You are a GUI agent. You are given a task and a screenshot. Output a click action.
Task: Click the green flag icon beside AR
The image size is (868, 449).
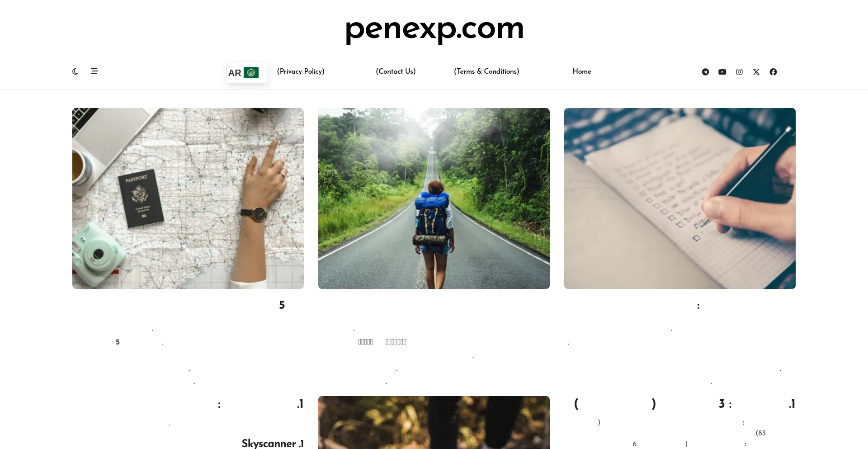[x=251, y=72]
